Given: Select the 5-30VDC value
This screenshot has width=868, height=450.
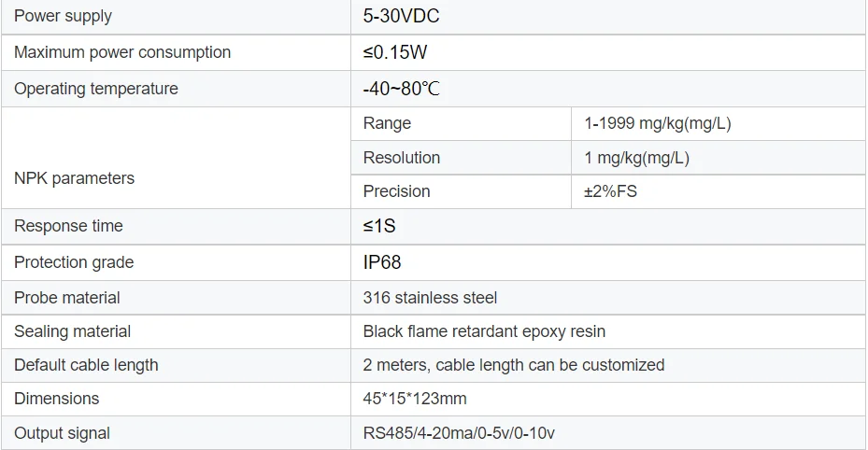Looking at the screenshot, I should pos(402,16).
